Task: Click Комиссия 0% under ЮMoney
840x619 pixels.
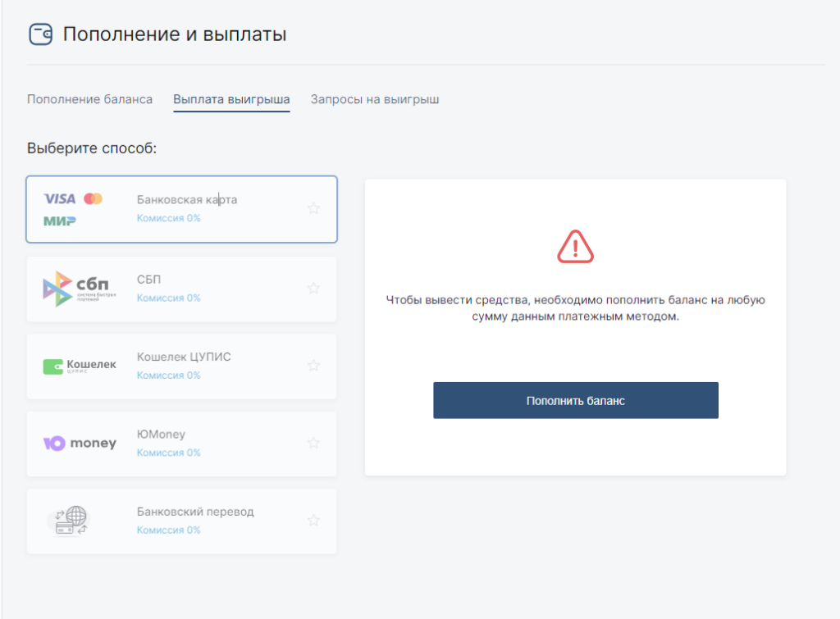Action: pyautogui.click(x=168, y=453)
